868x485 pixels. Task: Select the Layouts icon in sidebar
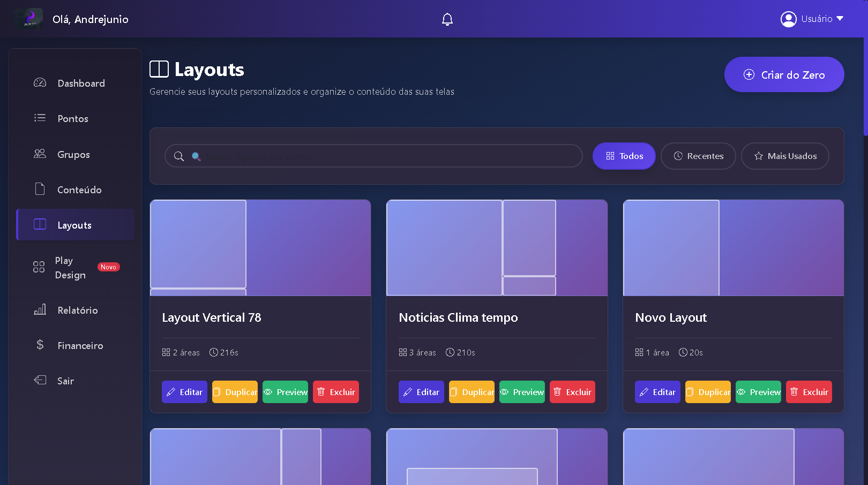40,225
